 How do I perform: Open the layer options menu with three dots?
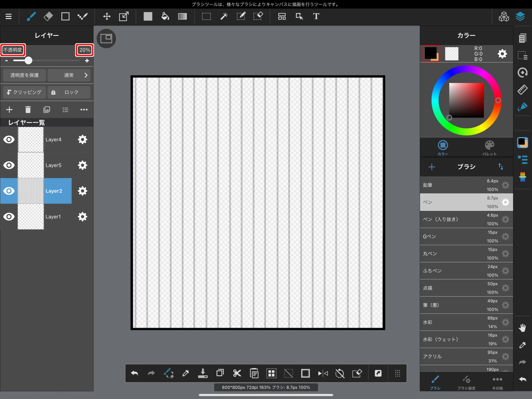(84, 109)
